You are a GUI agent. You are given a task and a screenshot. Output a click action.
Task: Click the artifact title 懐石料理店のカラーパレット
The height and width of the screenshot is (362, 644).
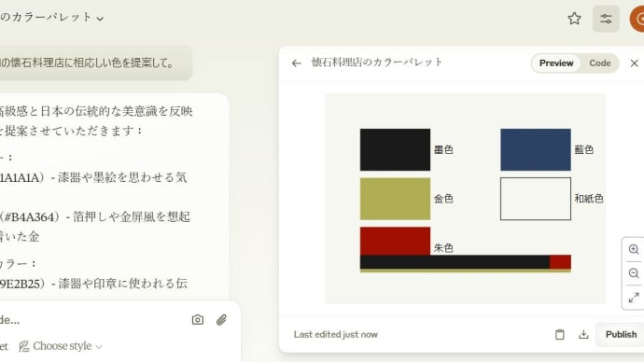pyautogui.click(x=377, y=63)
